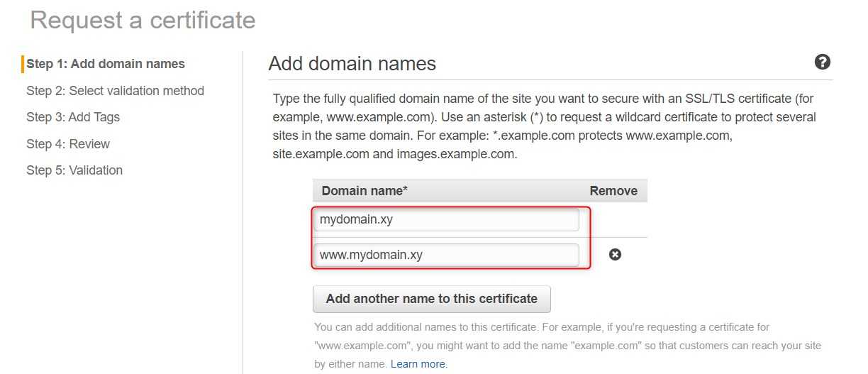Click the quoted "www.example.com" helper text

pos(360,346)
